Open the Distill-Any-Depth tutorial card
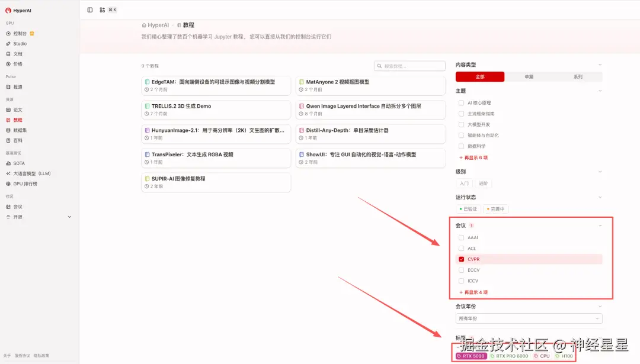 (x=370, y=134)
